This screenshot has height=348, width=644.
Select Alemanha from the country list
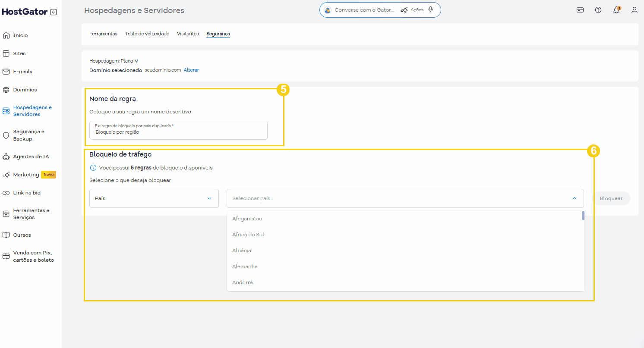click(x=245, y=266)
